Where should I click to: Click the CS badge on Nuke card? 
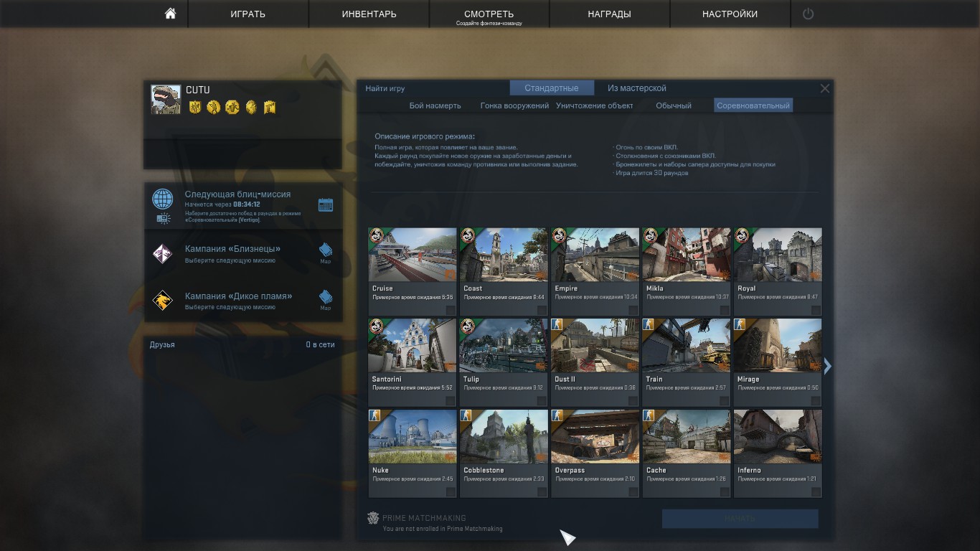tap(374, 415)
